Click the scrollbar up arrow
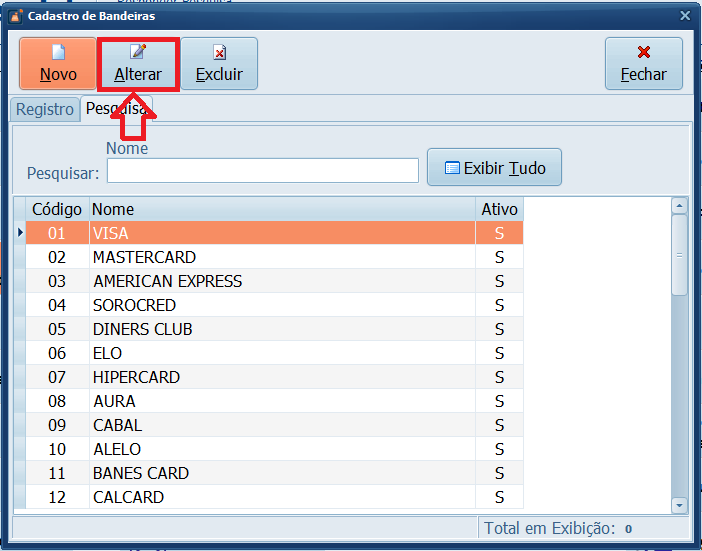Viewport: 702px width, 551px height. [679, 206]
